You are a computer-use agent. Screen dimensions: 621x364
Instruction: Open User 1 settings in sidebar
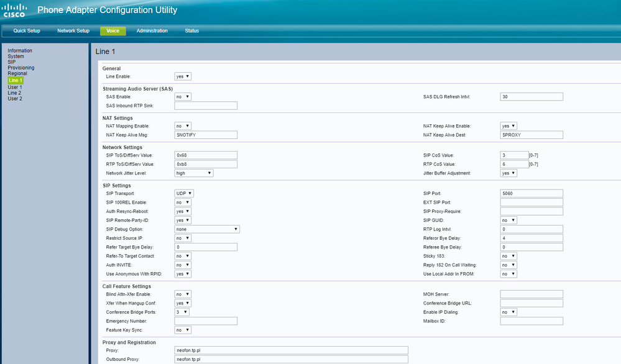pyautogui.click(x=15, y=87)
